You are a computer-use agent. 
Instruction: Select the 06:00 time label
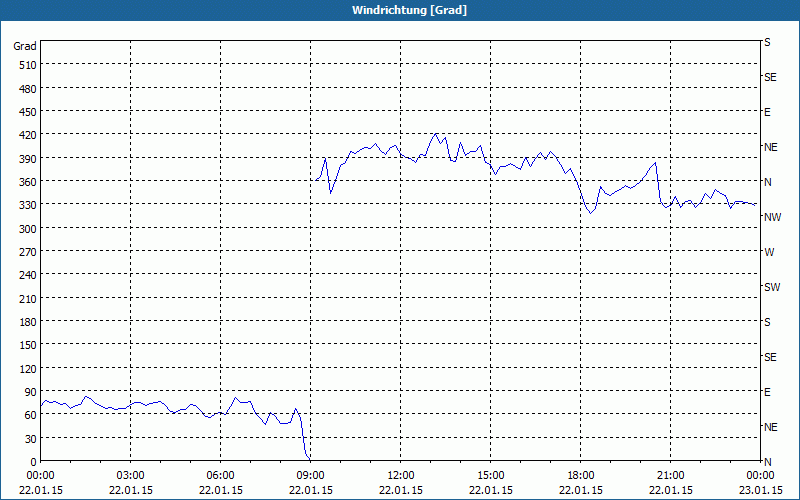(x=220, y=476)
